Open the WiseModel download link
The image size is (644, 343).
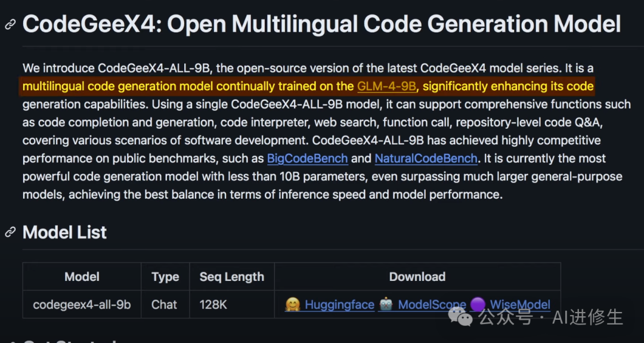tap(520, 305)
